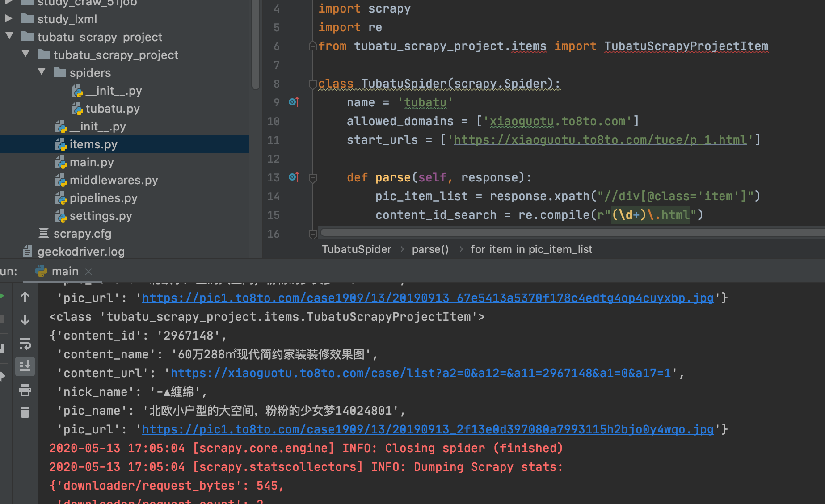The width and height of the screenshot is (825, 504).
Task: Click the Down the Stack Trace arrow
Action: pos(25,320)
